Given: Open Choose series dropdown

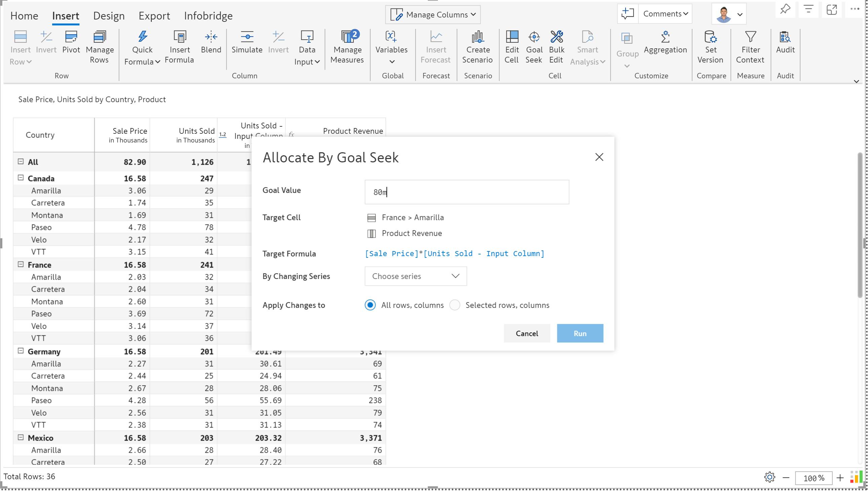Looking at the screenshot, I should coord(416,276).
